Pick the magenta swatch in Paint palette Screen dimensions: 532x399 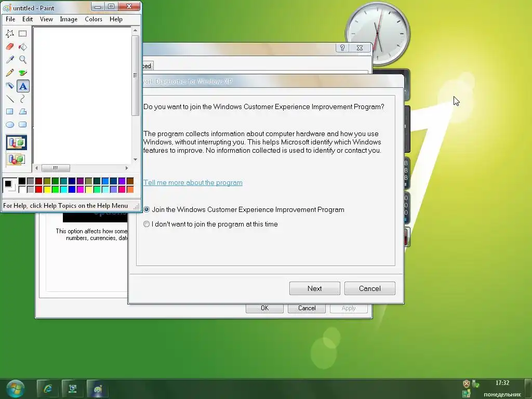[81, 189]
